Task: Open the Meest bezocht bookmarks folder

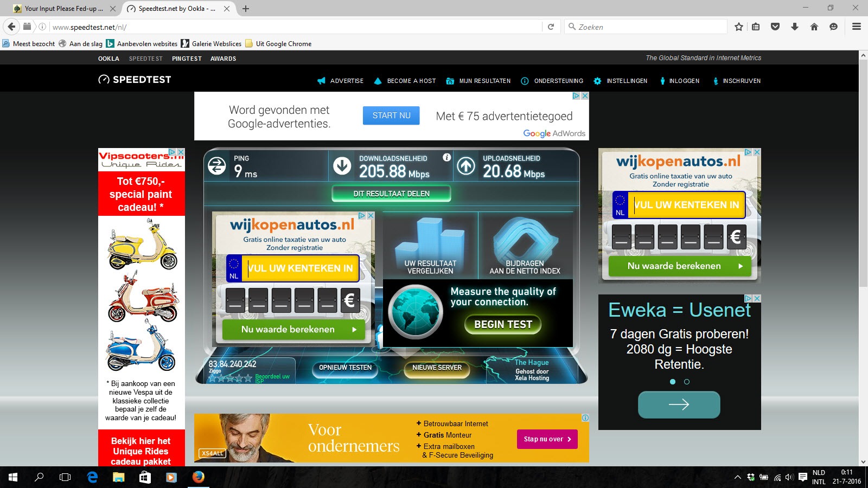Action: 29,43
